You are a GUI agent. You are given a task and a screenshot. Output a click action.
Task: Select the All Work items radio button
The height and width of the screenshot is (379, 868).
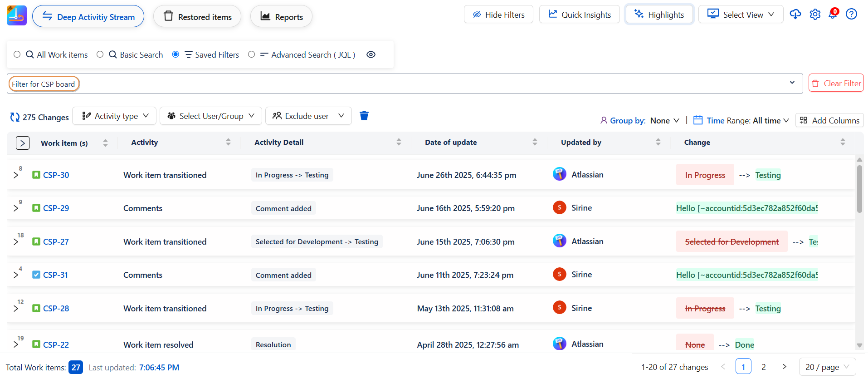[17, 54]
